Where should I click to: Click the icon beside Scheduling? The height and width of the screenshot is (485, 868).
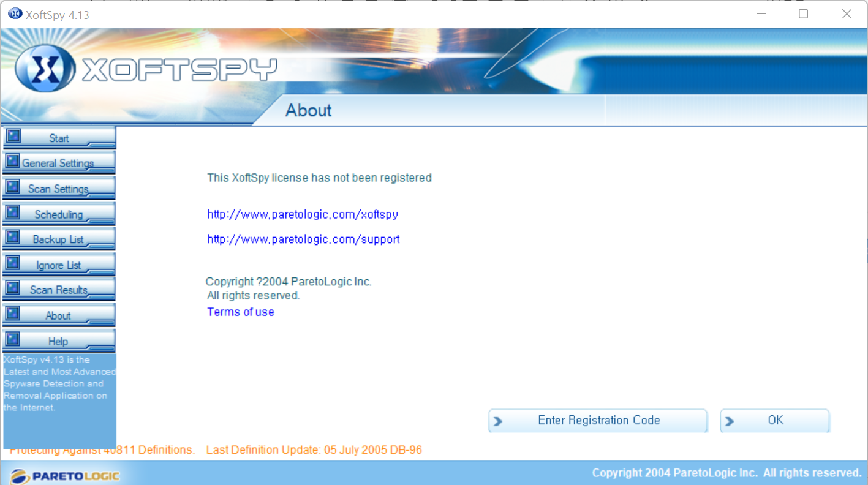[x=13, y=212]
